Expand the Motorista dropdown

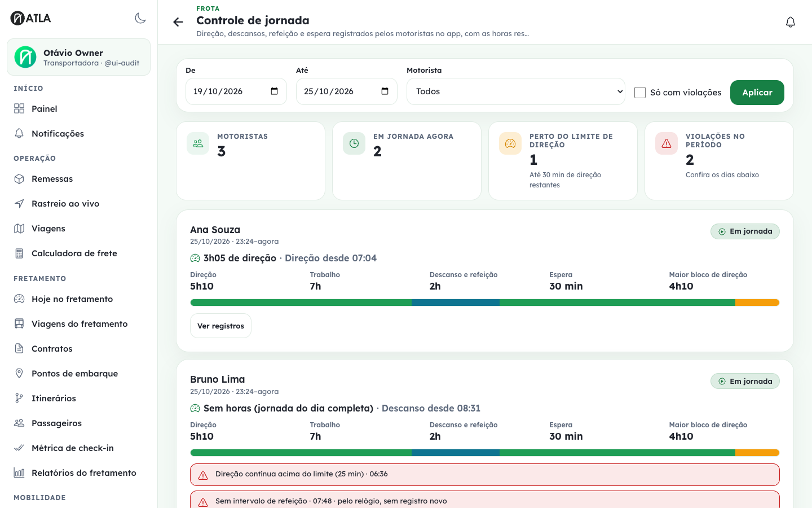click(516, 91)
